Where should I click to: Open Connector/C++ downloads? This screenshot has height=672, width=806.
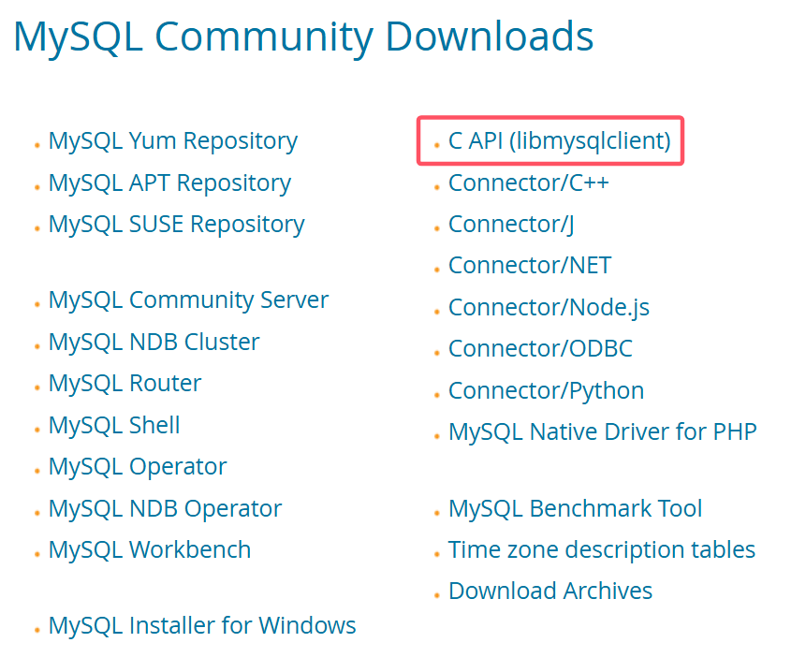tap(528, 183)
